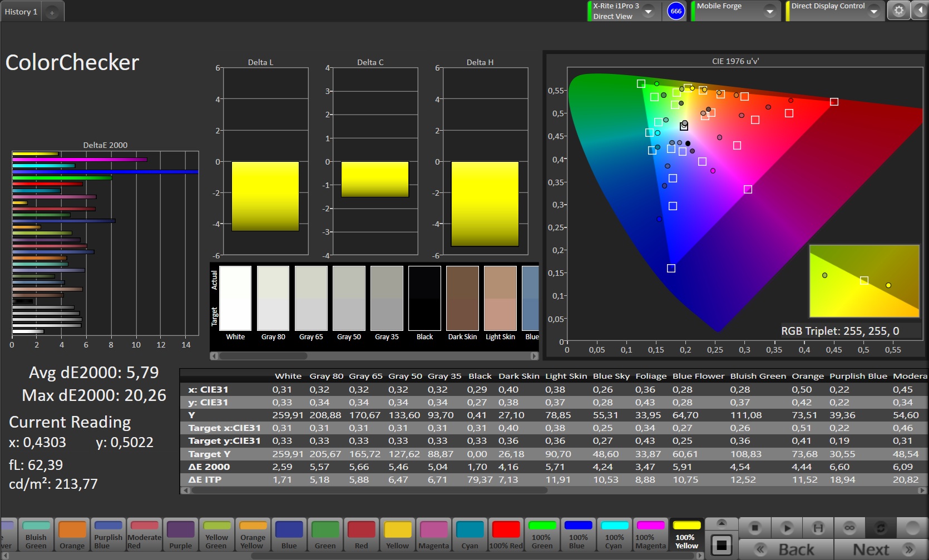Select the Bluish Green color patch
929x560 pixels.
(x=36, y=534)
